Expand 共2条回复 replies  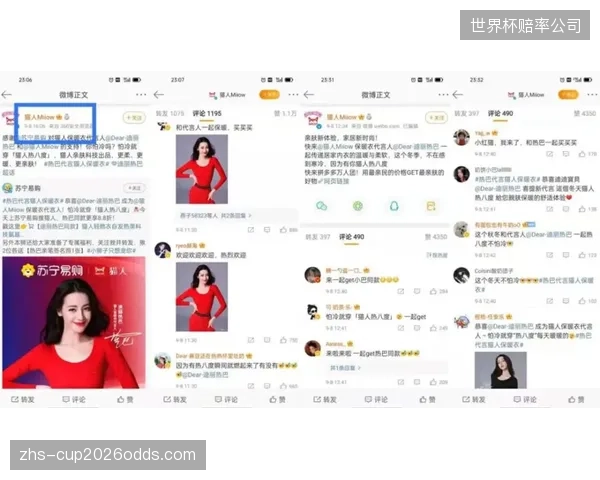pyautogui.click(x=216, y=216)
